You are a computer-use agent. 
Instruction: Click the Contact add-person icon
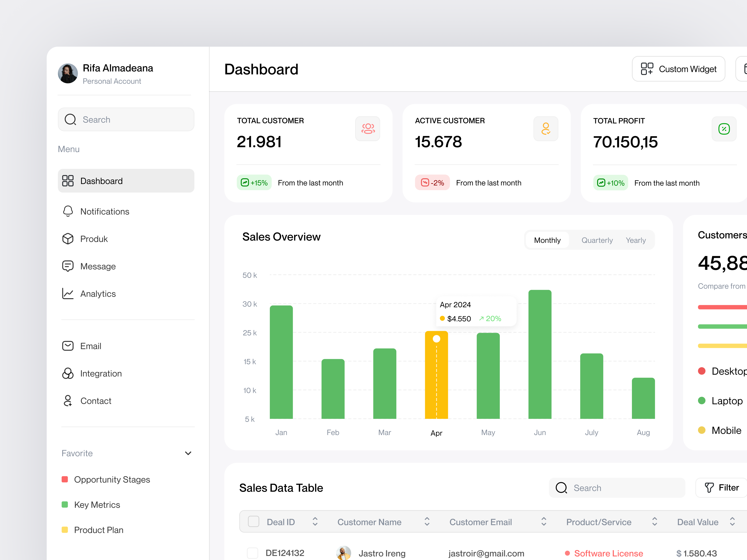click(x=68, y=401)
